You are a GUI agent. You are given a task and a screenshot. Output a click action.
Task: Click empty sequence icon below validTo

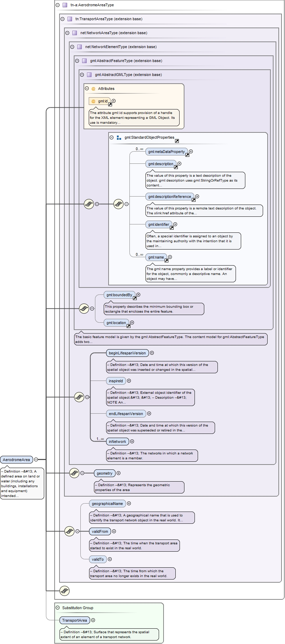coord(64,591)
